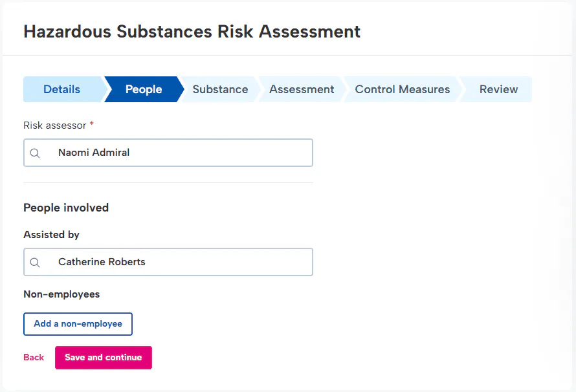Click the divider line above People involved
This screenshot has height=392, width=576.
click(x=168, y=182)
